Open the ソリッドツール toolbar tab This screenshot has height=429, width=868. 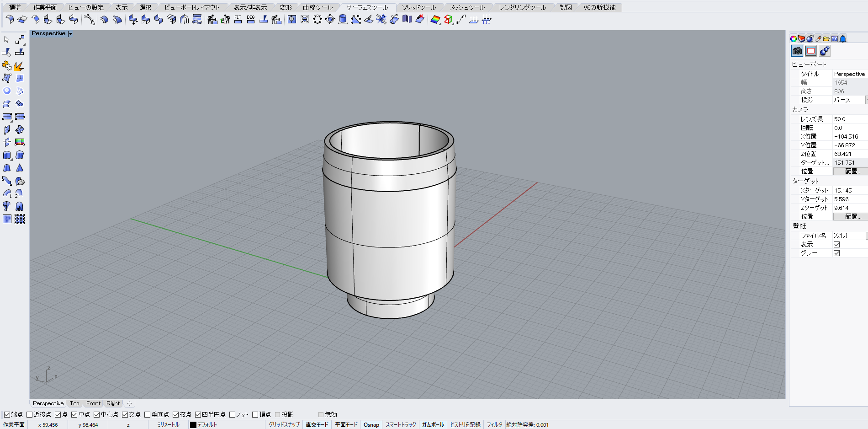click(x=419, y=7)
